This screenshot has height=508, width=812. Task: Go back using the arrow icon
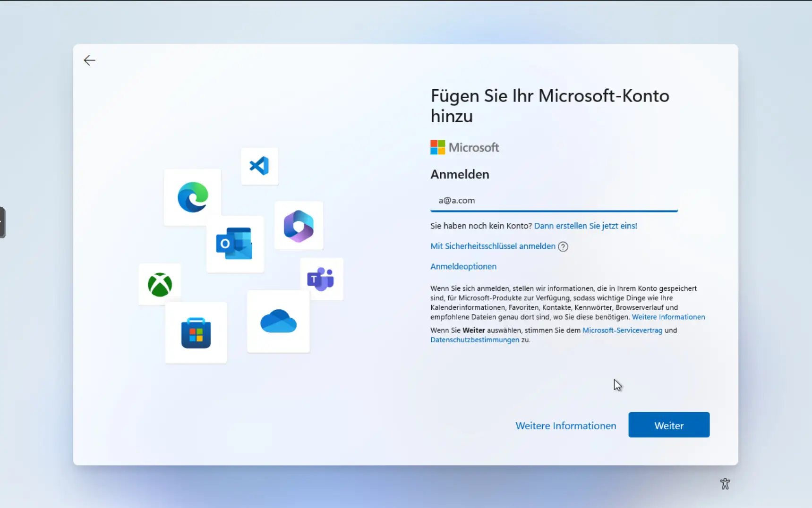coord(89,60)
